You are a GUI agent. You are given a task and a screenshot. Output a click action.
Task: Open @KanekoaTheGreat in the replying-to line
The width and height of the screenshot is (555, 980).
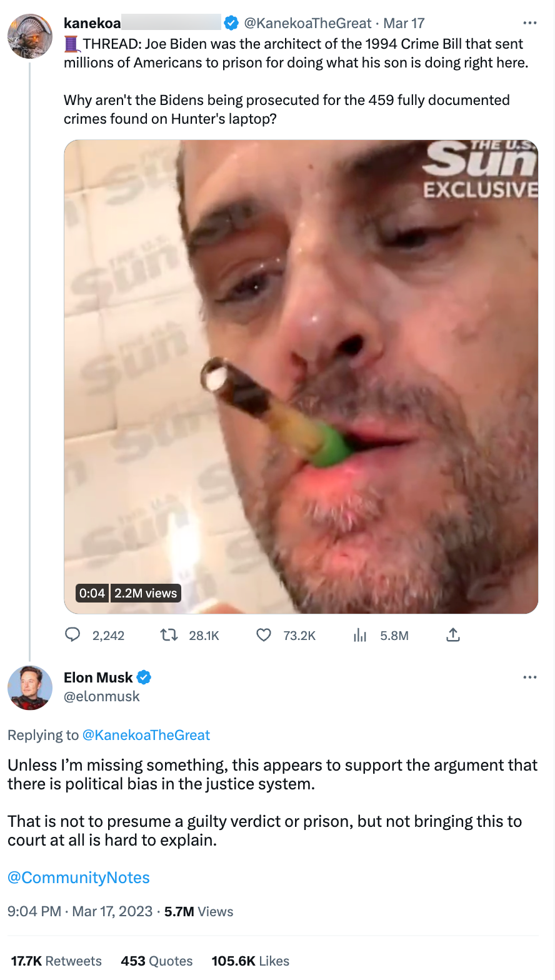[x=146, y=735]
